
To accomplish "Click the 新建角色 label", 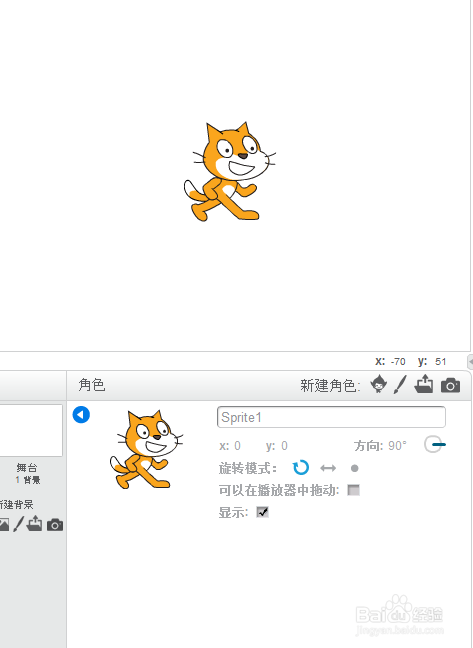I will click(x=330, y=386).
